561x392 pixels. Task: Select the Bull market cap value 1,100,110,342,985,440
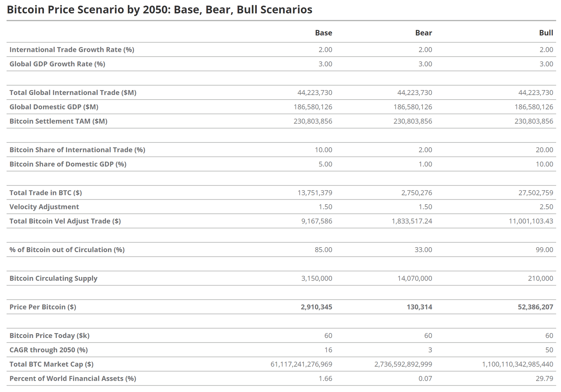517,364
